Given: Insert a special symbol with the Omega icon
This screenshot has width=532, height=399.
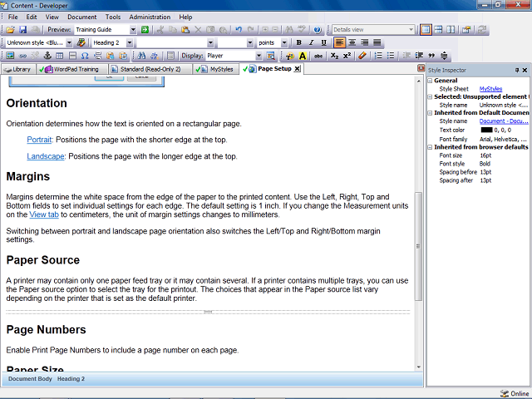Looking at the screenshot, I should [x=85, y=56].
